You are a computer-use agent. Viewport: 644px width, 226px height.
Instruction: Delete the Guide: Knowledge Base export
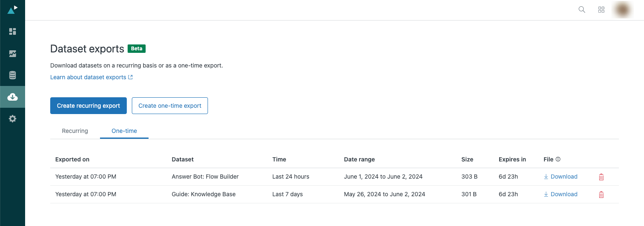[x=601, y=195]
